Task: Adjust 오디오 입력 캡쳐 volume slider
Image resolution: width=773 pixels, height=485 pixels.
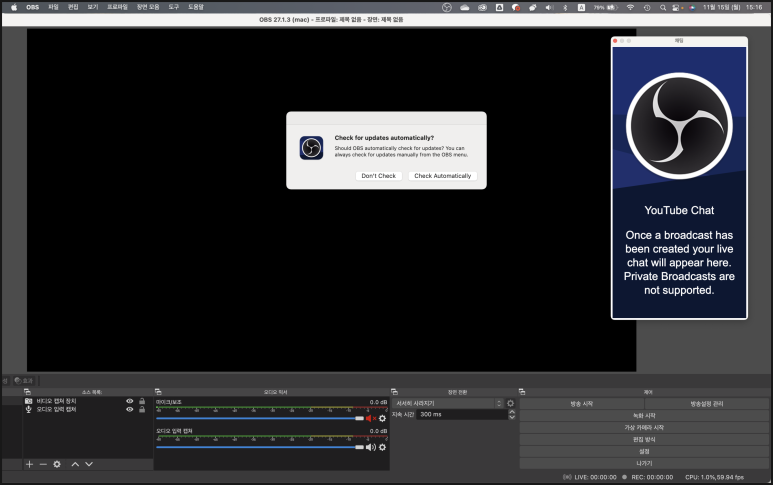Action: (x=260, y=447)
